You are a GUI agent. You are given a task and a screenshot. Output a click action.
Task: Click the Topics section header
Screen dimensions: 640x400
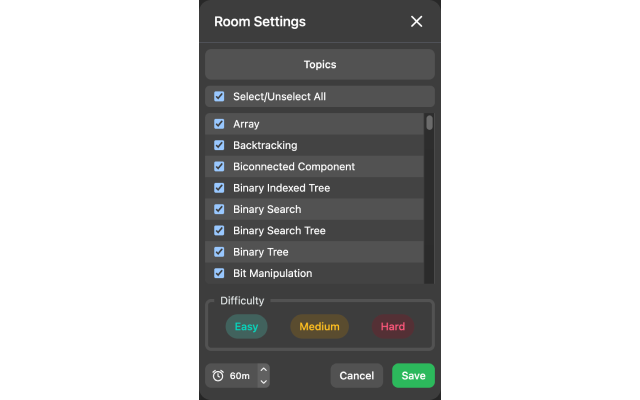pos(320,64)
